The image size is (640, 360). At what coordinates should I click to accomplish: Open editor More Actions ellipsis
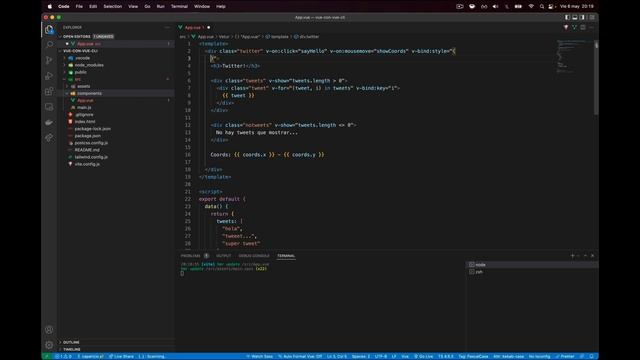pos(591,27)
